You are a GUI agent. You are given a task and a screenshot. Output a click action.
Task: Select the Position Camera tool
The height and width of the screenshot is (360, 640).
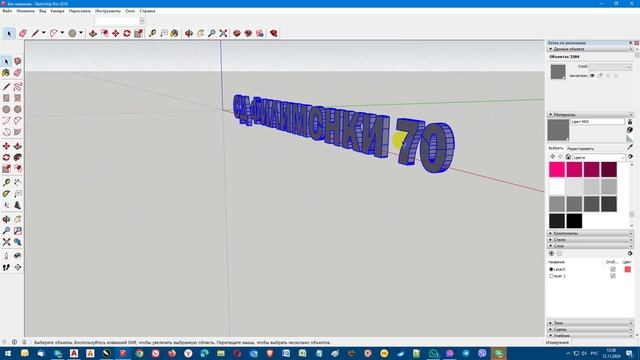(x=6, y=256)
